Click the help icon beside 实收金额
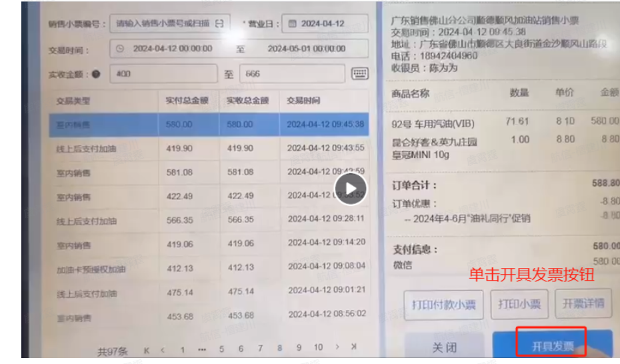 pyautogui.click(x=96, y=74)
